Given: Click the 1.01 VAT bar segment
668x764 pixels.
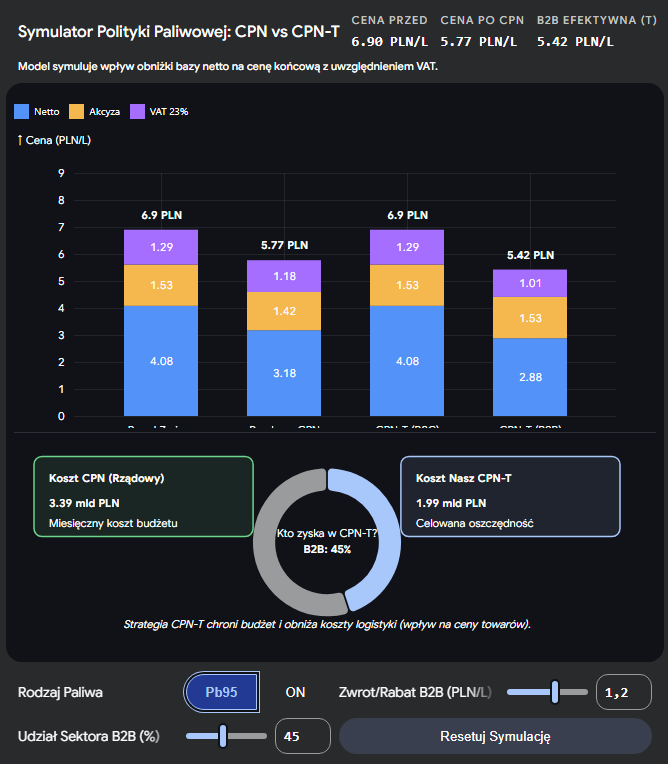Looking at the screenshot, I should 530,283.
